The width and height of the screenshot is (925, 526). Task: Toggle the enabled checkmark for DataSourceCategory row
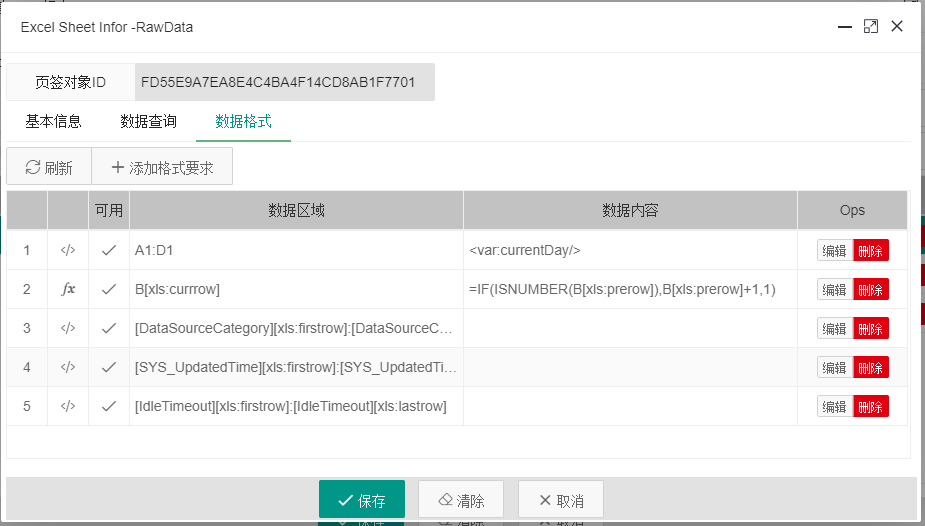pyautogui.click(x=109, y=328)
